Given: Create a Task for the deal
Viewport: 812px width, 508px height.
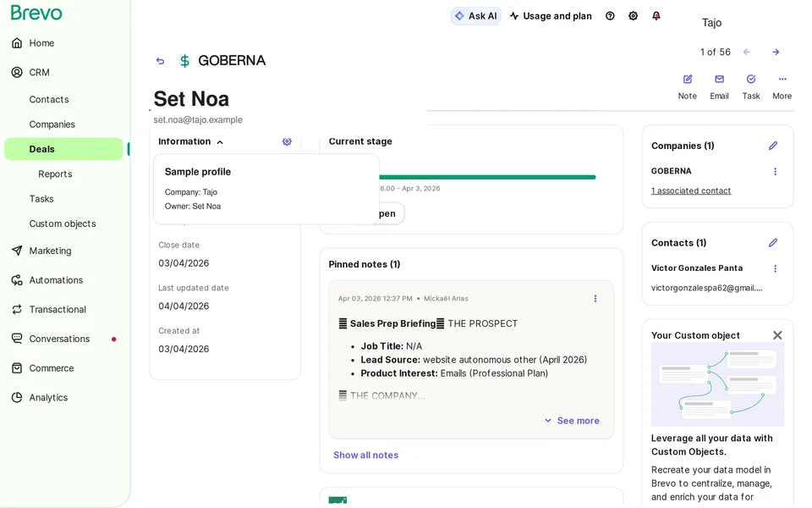Looking at the screenshot, I should click(751, 86).
